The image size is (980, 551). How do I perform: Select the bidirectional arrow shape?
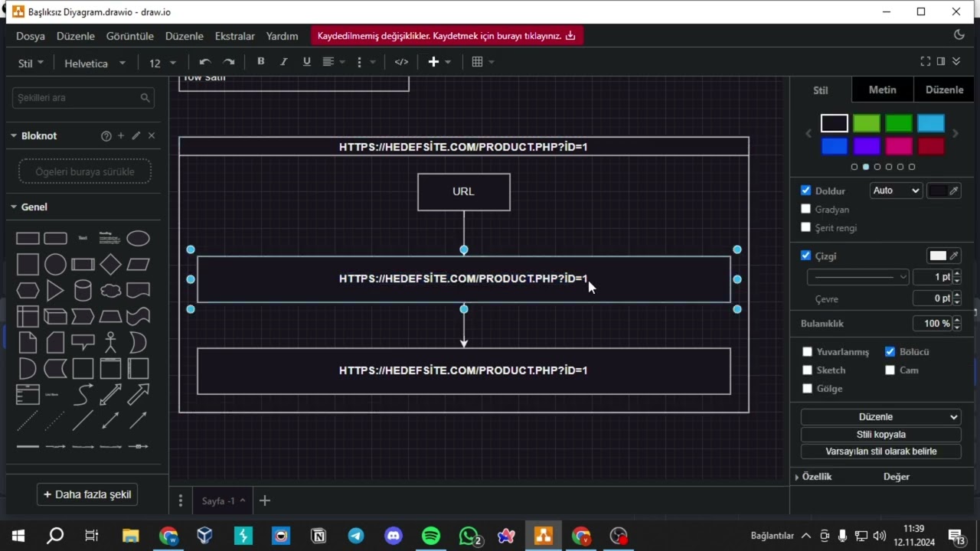click(110, 395)
